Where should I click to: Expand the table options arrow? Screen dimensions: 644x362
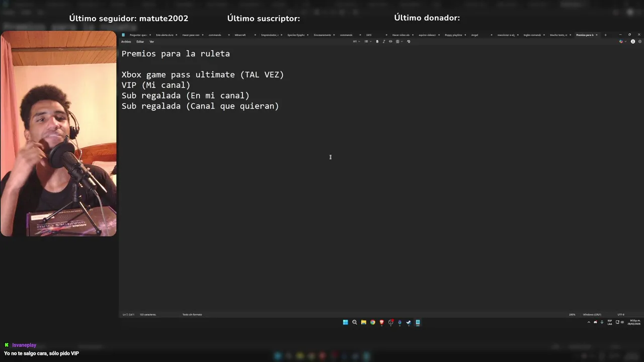point(401,42)
